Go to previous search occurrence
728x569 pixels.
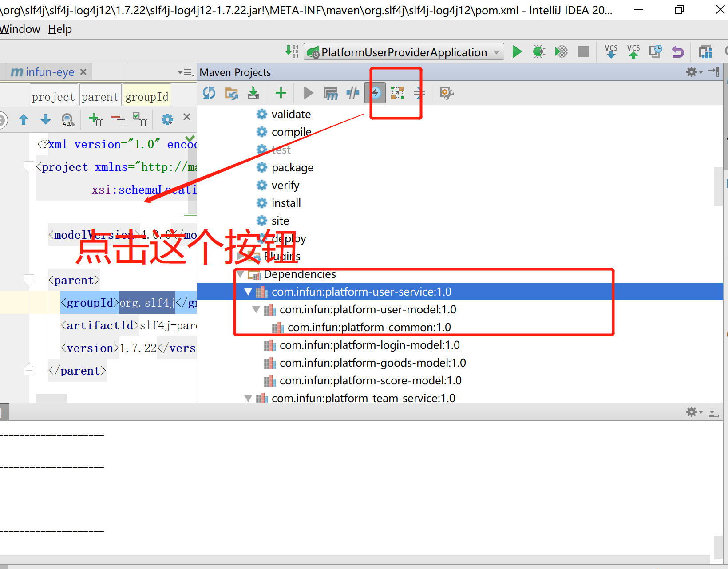coord(24,119)
